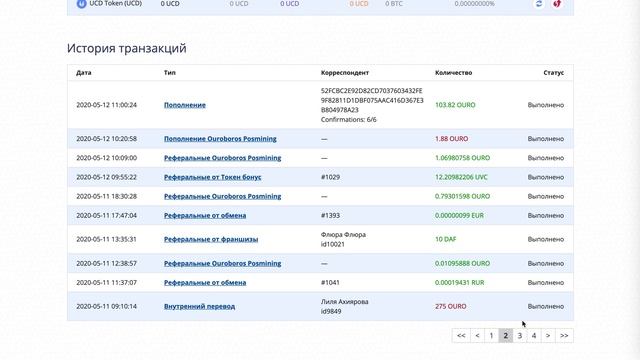The height and width of the screenshot is (360, 640).
Task: Open Рефералные от обмена at 17:47:04
Action: tap(205, 216)
